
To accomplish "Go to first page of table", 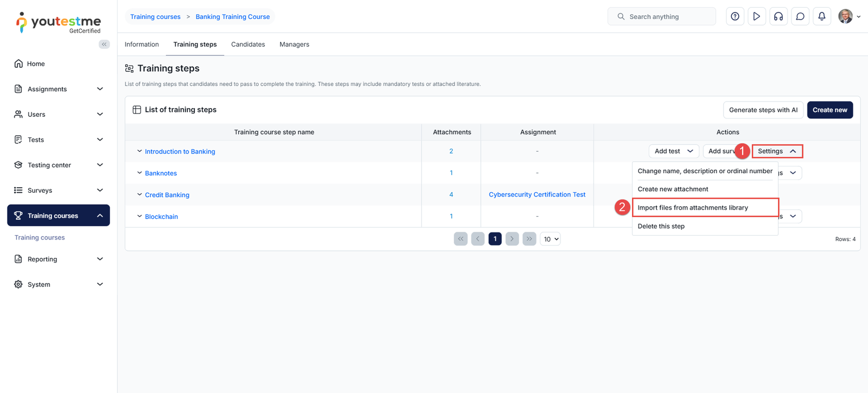I will click(x=461, y=239).
